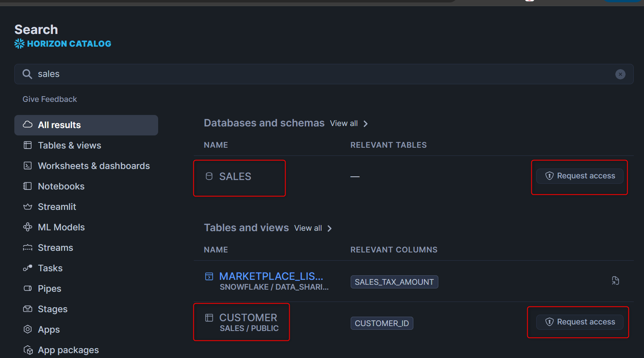Click the SALES database icon
644x358 pixels.
click(209, 176)
